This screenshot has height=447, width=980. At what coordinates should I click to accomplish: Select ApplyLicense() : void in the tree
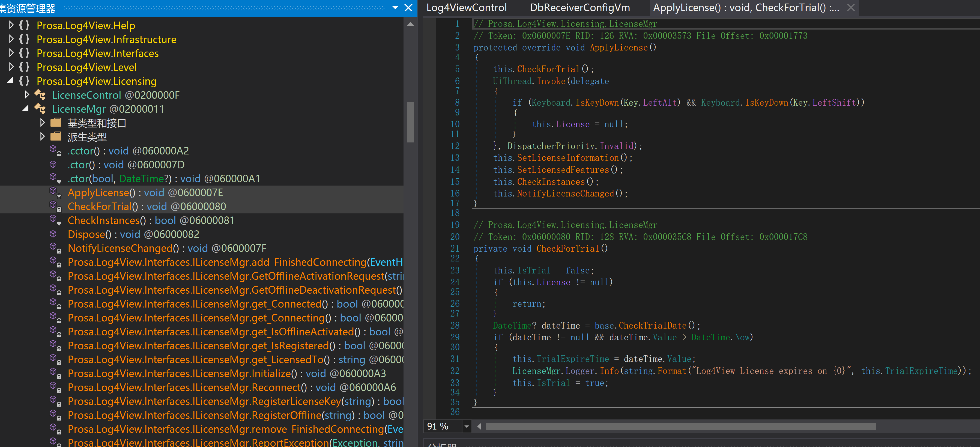145,192
